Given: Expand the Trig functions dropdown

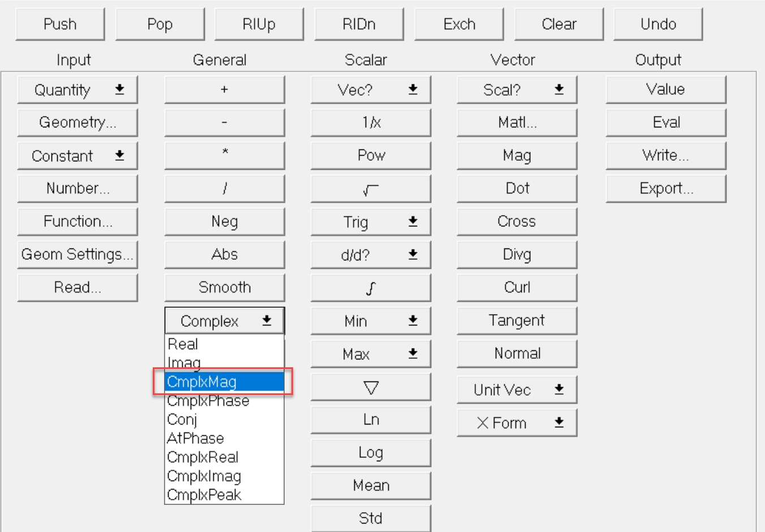Looking at the screenshot, I should [x=371, y=222].
